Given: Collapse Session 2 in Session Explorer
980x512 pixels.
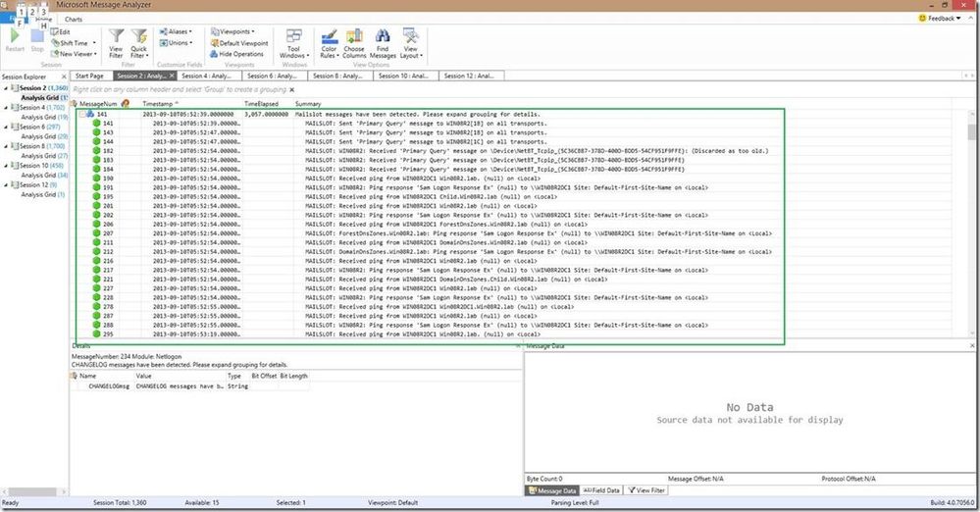Looking at the screenshot, I should tap(6, 88).
